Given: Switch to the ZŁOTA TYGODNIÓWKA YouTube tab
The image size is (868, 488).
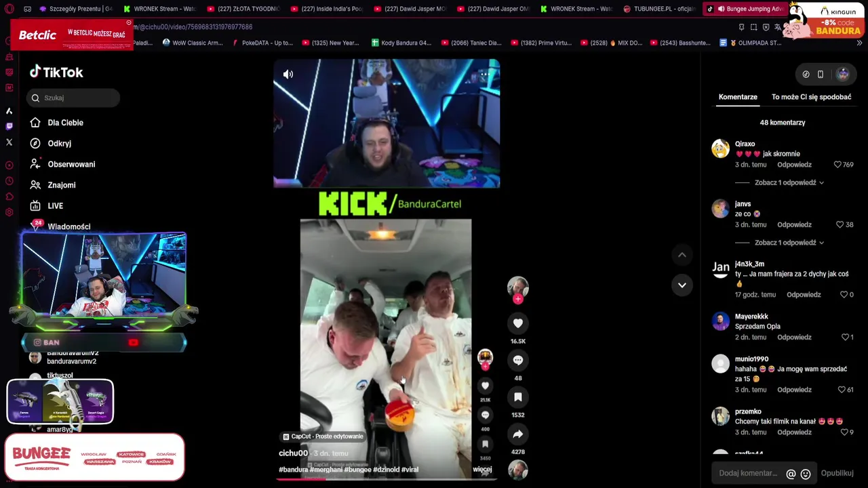Looking at the screenshot, I should tap(243, 9).
